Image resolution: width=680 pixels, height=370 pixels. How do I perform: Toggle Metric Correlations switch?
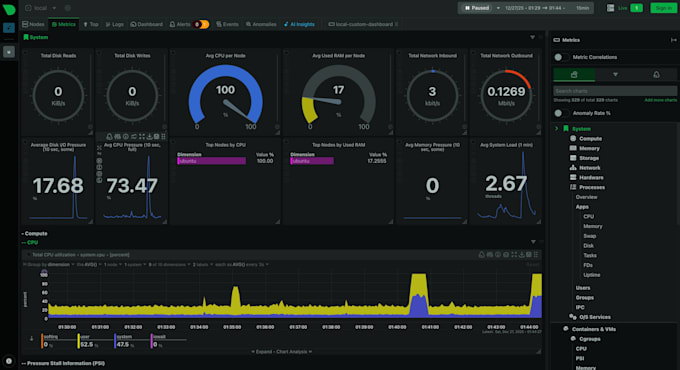[x=561, y=57]
